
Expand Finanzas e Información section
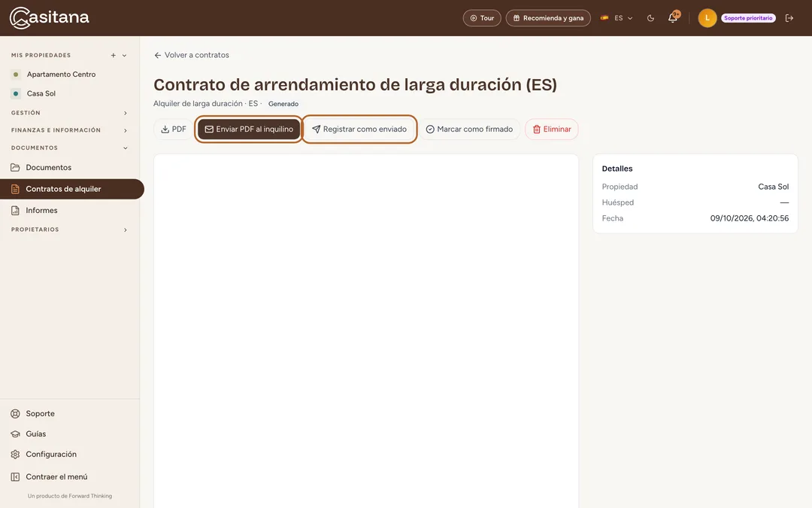click(69, 130)
